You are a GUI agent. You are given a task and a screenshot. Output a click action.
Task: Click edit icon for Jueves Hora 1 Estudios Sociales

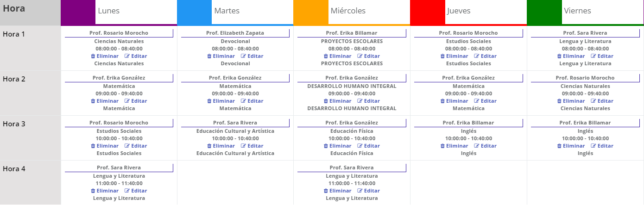[477, 56]
